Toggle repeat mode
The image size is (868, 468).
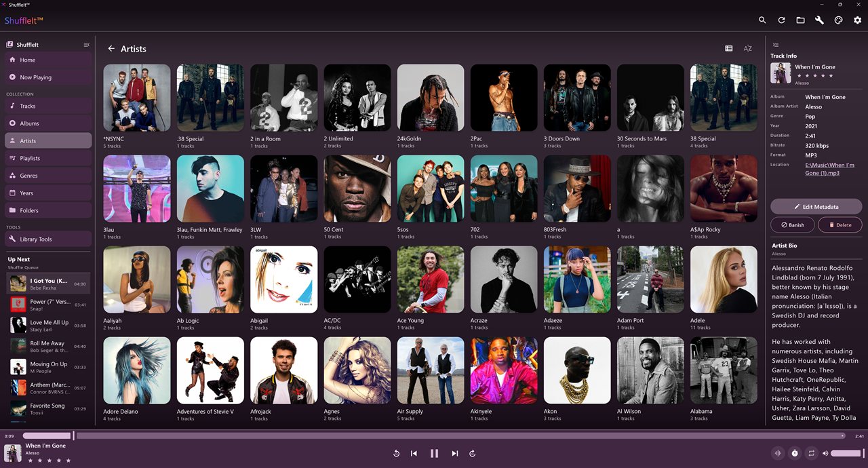click(x=812, y=453)
